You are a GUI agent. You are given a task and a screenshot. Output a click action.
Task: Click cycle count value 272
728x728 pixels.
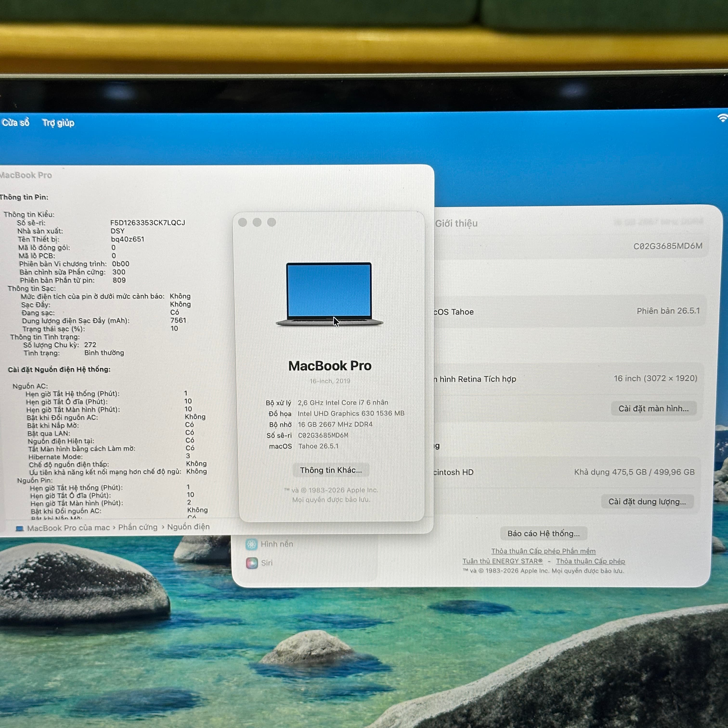coord(90,345)
